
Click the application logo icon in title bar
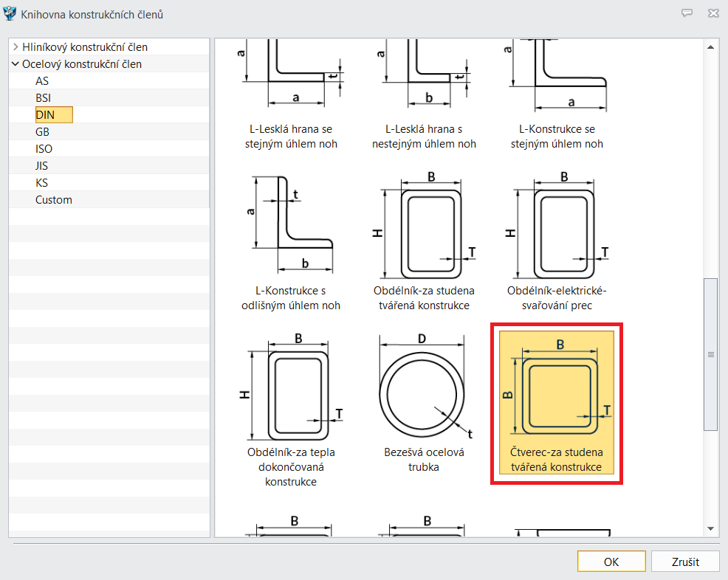pos(10,14)
